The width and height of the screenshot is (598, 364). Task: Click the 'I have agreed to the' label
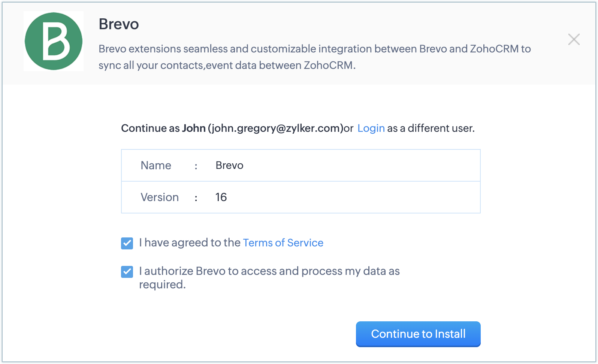[190, 243]
